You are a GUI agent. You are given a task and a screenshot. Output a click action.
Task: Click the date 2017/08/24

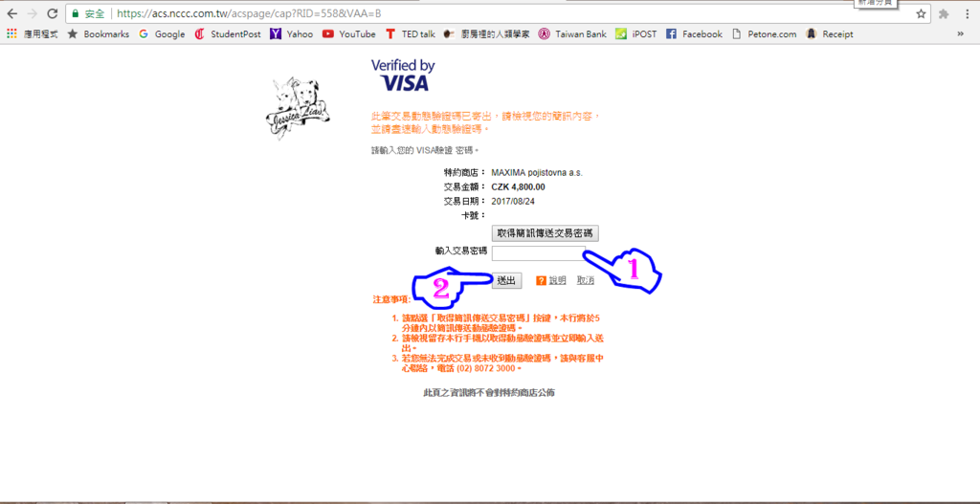point(513,201)
